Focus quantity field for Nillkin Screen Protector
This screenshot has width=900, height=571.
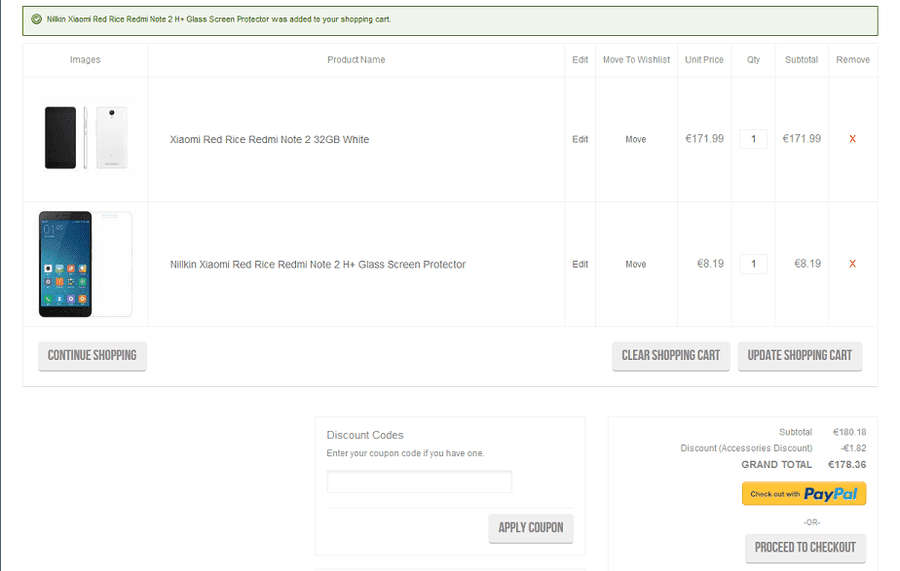click(x=753, y=264)
